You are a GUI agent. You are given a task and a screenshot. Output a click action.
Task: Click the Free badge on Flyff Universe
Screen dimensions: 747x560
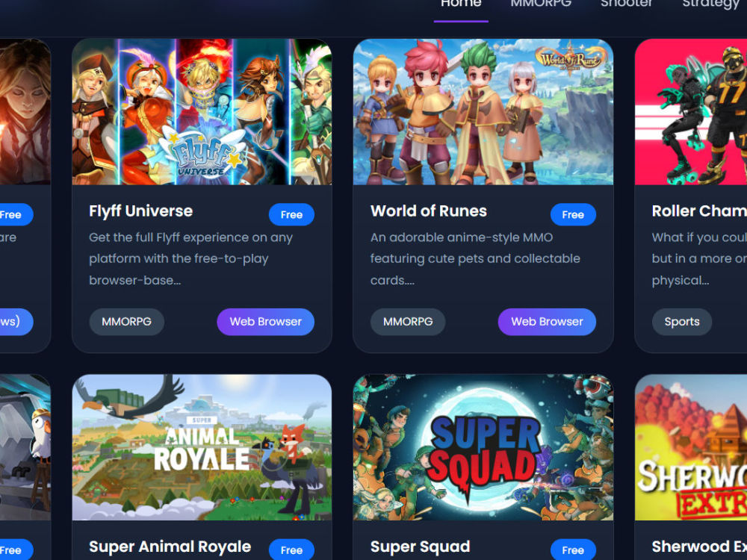click(291, 214)
